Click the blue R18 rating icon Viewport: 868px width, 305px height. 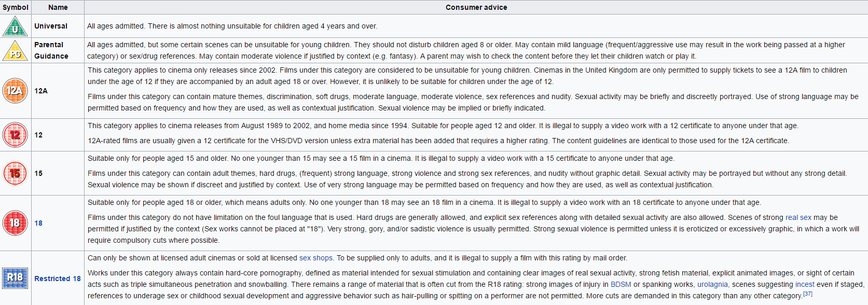click(x=15, y=278)
